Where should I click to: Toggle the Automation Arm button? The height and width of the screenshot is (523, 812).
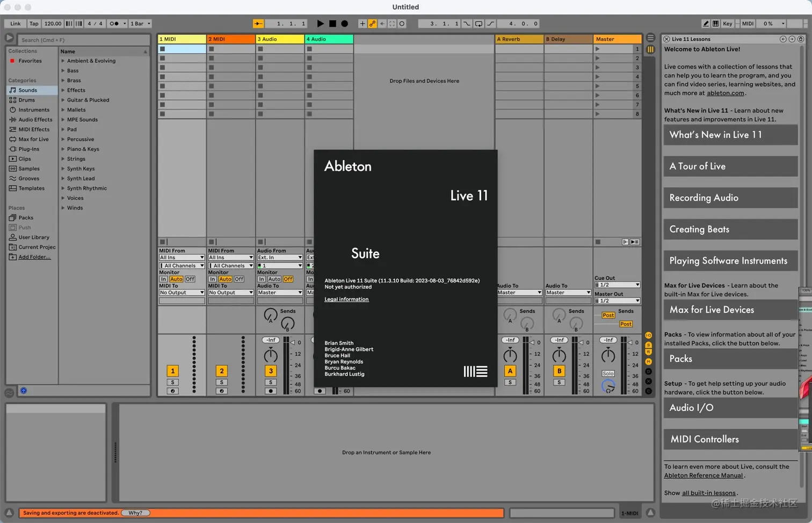click(x=372, y=24)
